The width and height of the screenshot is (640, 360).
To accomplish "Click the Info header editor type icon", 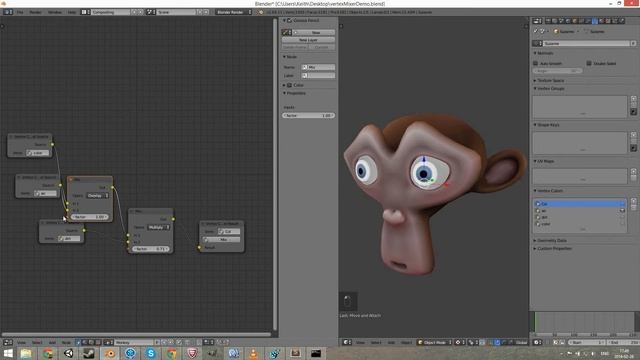I will pyautogui.click(x=7, y=12).
